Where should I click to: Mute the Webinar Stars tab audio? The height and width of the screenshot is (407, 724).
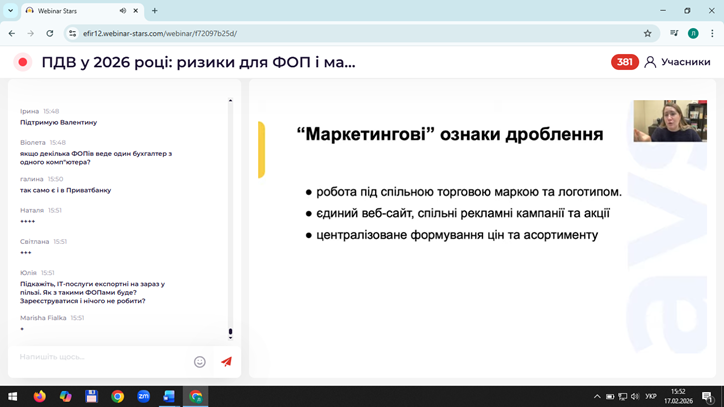(x=123, y=11)
